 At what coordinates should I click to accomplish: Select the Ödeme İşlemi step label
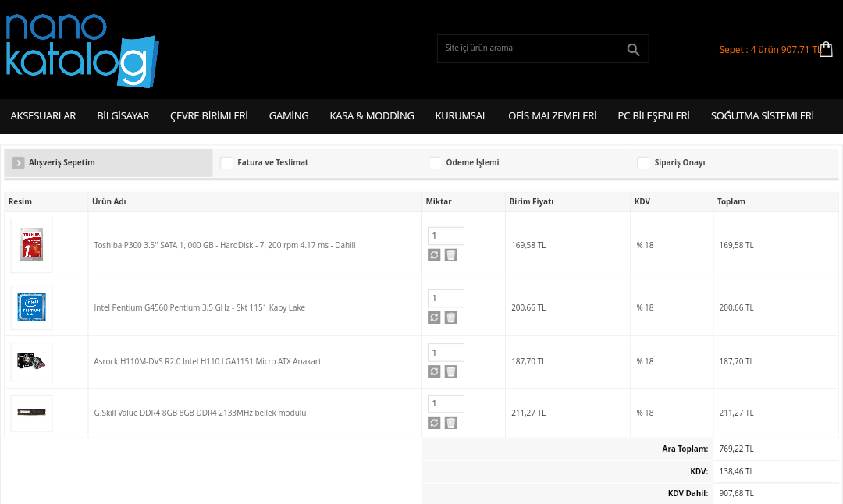tap(472, 162)
